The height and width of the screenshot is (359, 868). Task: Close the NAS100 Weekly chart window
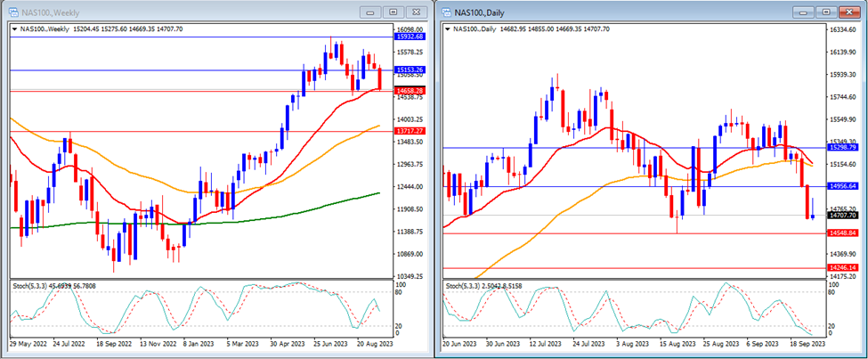(417, 12)
